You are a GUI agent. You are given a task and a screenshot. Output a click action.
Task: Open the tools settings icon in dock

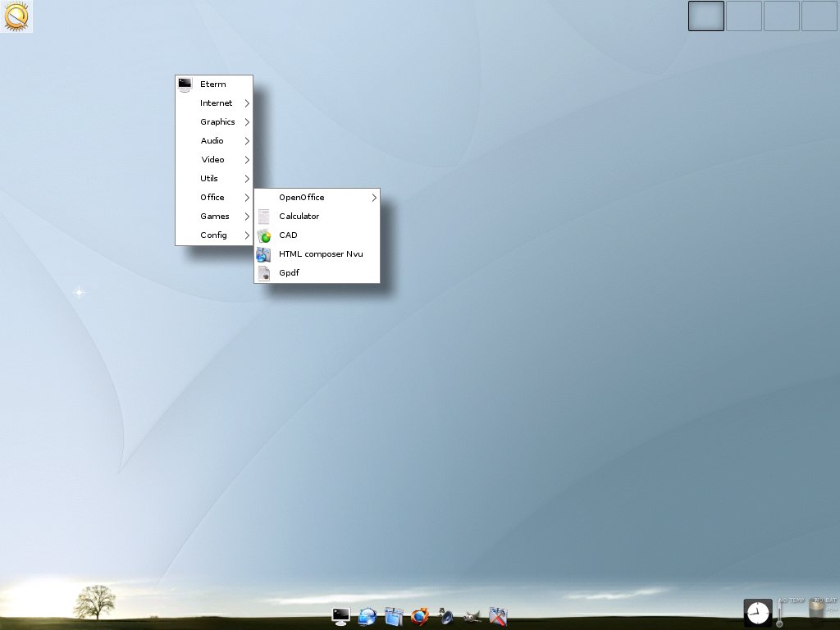click(498, 617)
